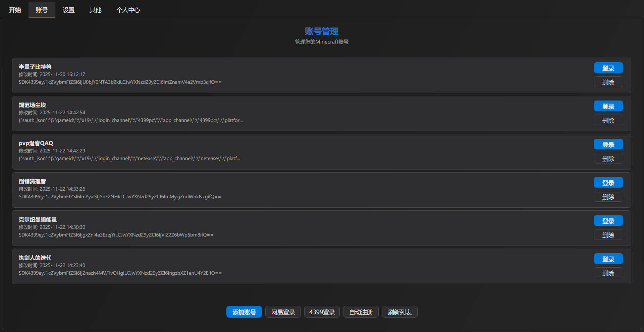Open the 其他 tab
The height and width of the screenshot is (332, 644).
95,10
